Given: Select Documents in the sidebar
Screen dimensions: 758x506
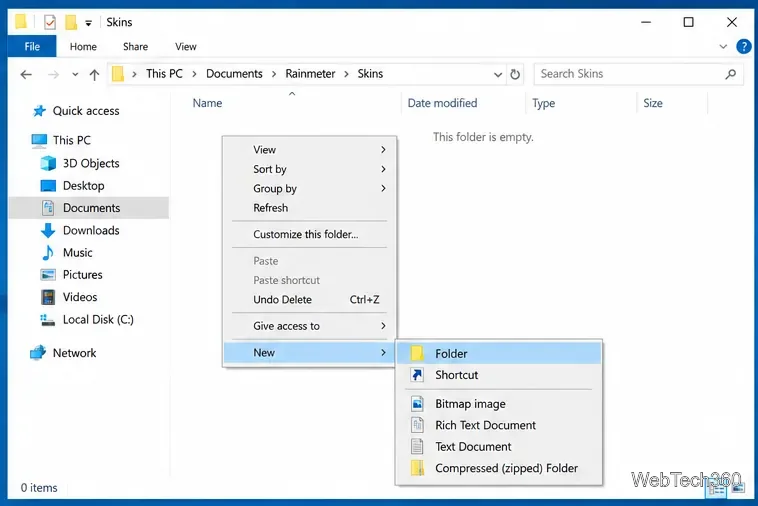Looking at the screenshot, I should click(91, 208).
